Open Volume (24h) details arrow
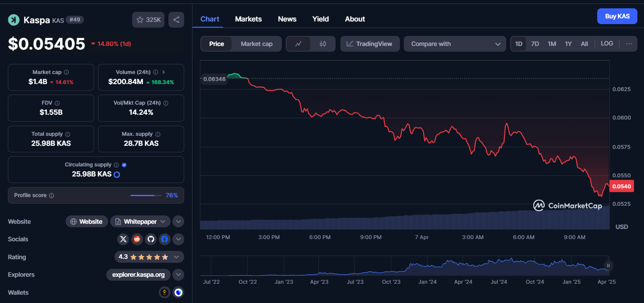This screenshot has height=303, width=644. click(164, 72)
